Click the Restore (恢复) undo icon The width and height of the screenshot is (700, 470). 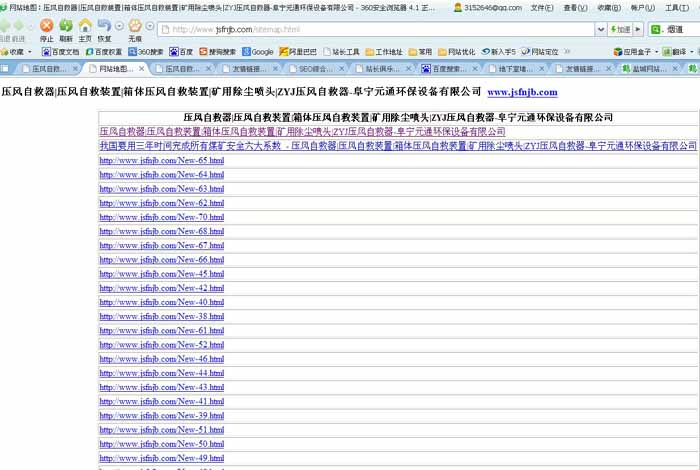[x=104, y=26]
